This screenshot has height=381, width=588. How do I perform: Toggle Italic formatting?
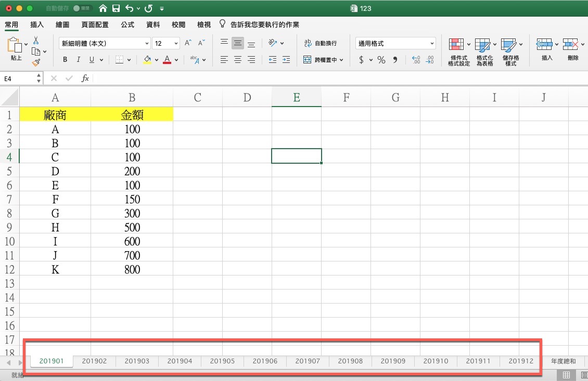(79, 60)
